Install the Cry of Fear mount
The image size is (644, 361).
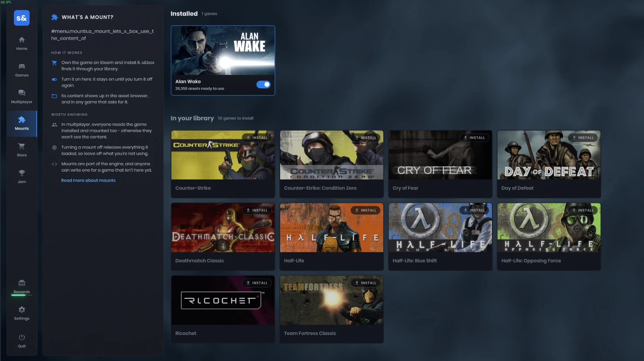coord(475,138)
